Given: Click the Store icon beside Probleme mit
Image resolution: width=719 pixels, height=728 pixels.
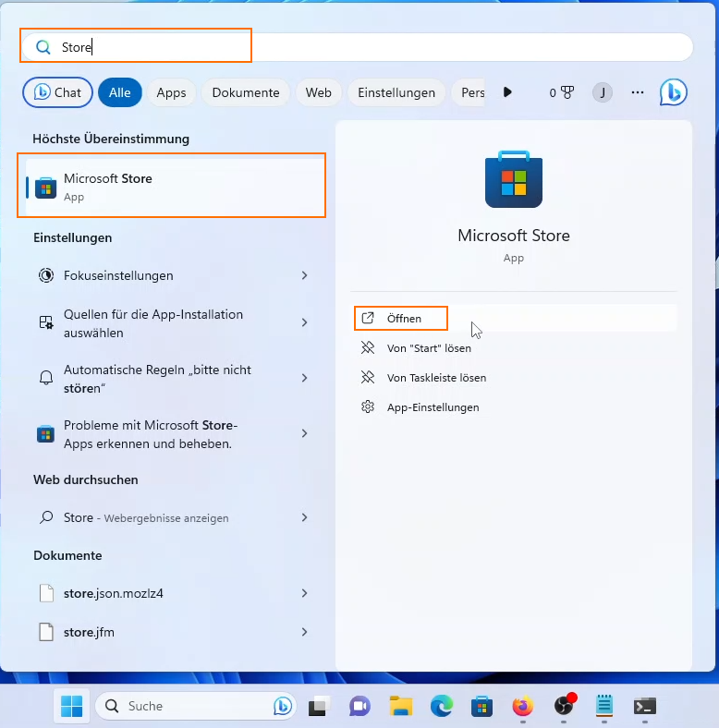Looking at the screenshot, I should (45, 433).
